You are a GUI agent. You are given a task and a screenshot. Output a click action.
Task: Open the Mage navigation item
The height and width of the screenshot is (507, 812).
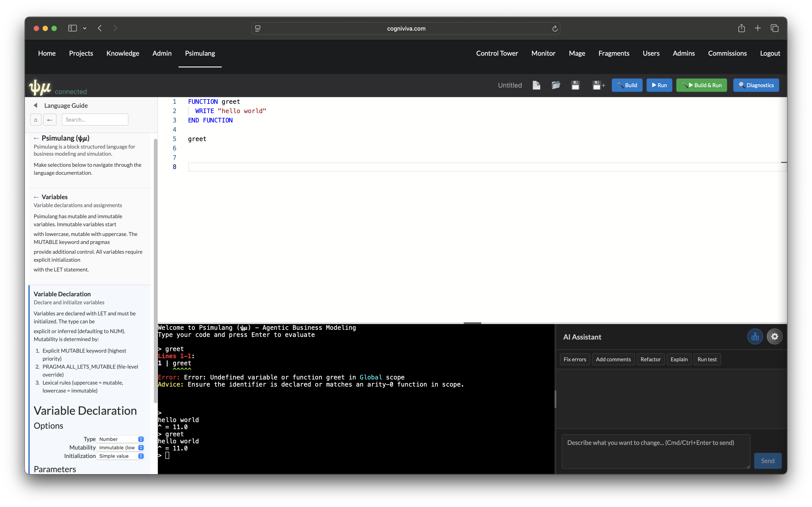[577, 53]
